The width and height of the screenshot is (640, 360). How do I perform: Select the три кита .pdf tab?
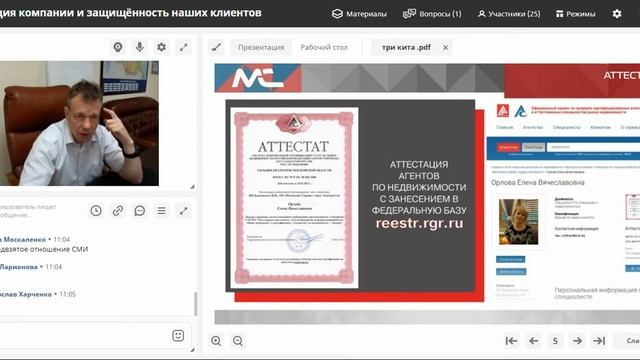(406, 47)
